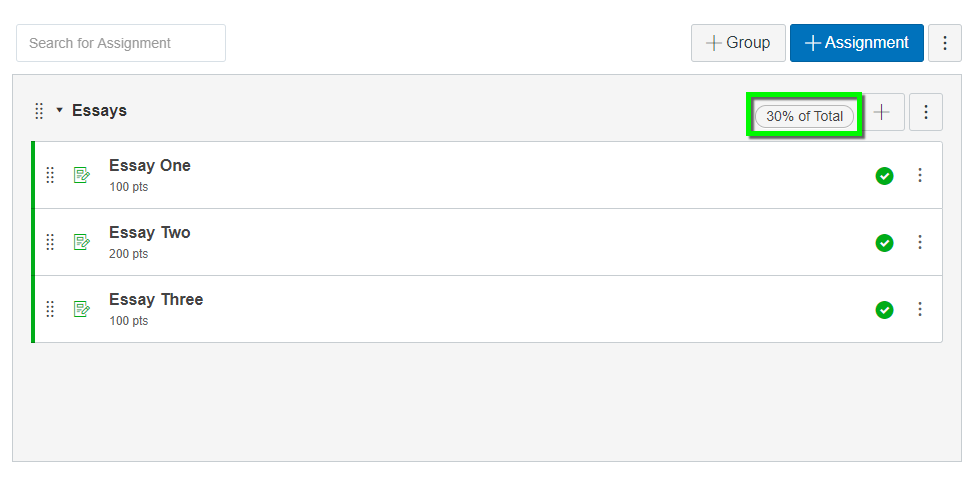Open the Essay One options kebab menu
Image resolution: width=980 pixels, height=481 pixels.
(919, 175)
